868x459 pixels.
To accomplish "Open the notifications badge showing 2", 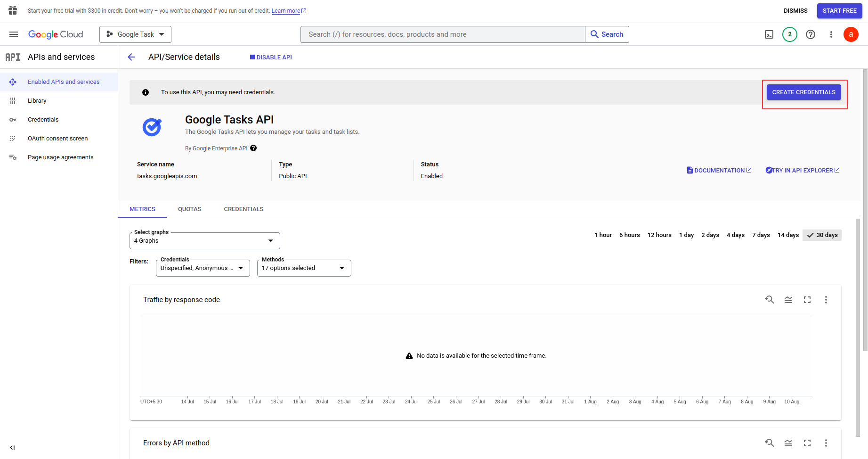I will 789,34.
